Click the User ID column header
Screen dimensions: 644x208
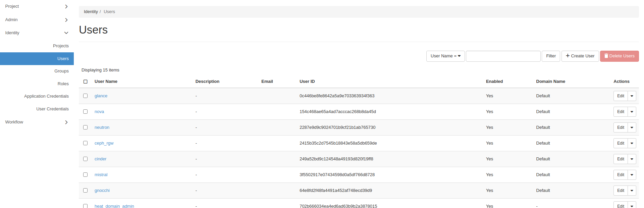click(x=307, y=82)
